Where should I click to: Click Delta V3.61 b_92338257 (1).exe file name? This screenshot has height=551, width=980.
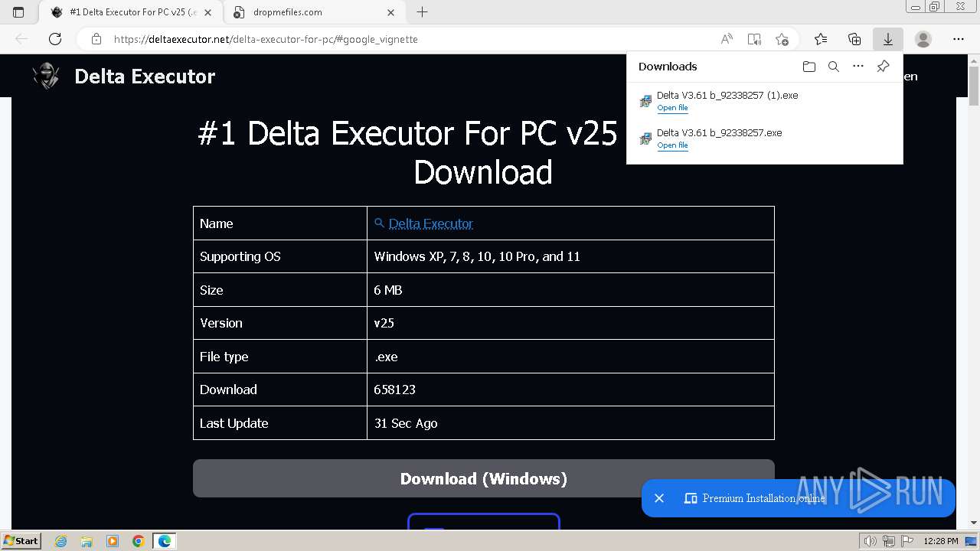[x=727, y=96]
